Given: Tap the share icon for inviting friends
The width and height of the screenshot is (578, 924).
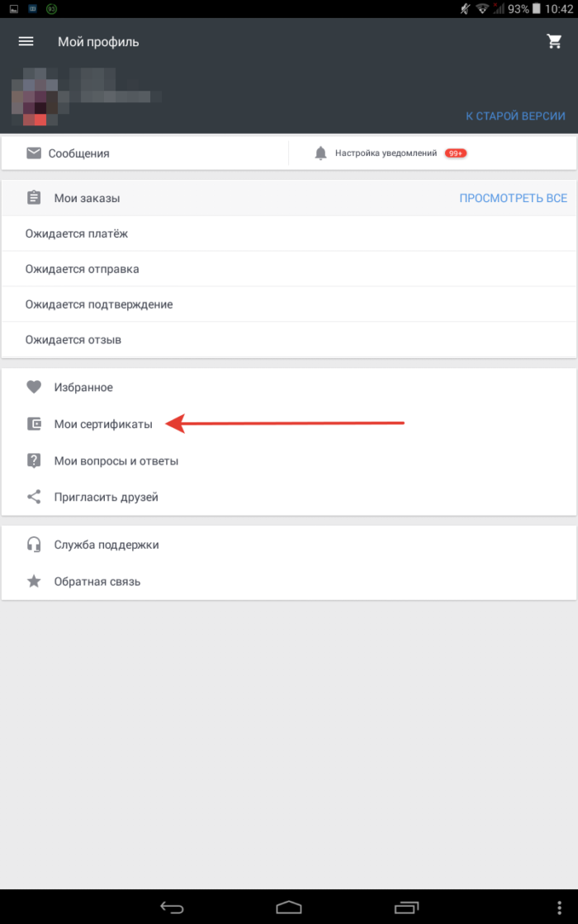Looking at the screenshot, I should pyautogui.click(x=34, y=497).
